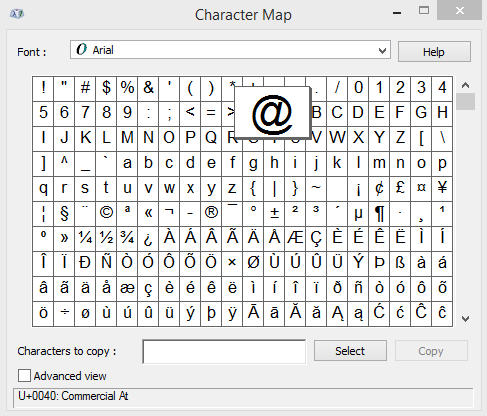This screenshot has height=416, width=487.
Task: Select the plus-minus ± cell
Action: coord(274,213)
